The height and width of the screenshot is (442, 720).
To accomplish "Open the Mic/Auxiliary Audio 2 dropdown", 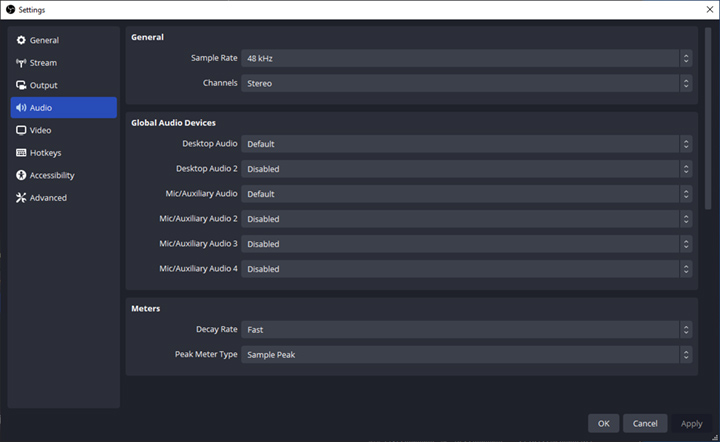I will (467, 219).
